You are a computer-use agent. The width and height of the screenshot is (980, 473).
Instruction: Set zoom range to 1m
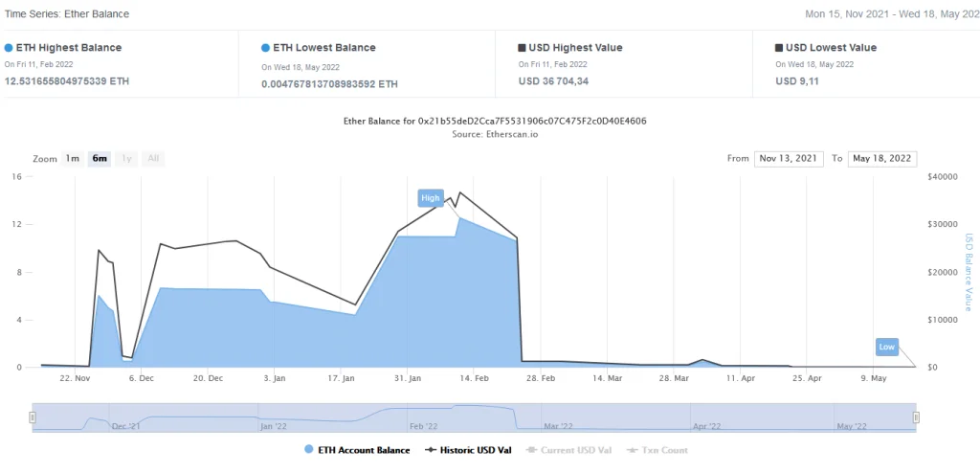pyautogui.click(x=73, y=158)
